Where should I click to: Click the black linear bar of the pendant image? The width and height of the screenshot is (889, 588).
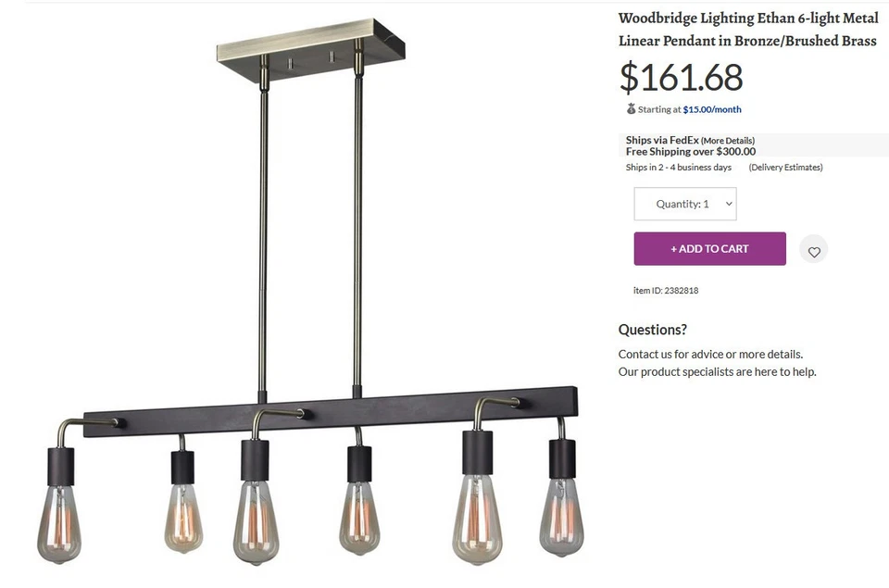pyautogui.click(x=331, y=408)
